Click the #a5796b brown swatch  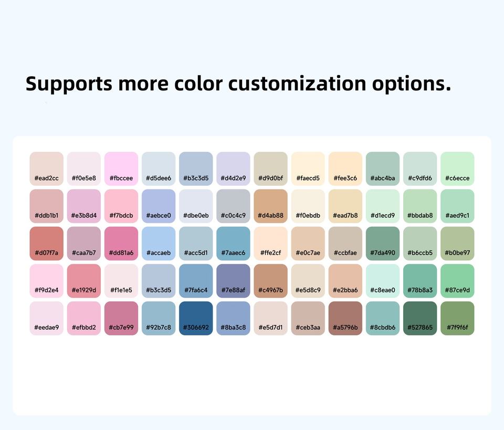[x=345, y=318]
